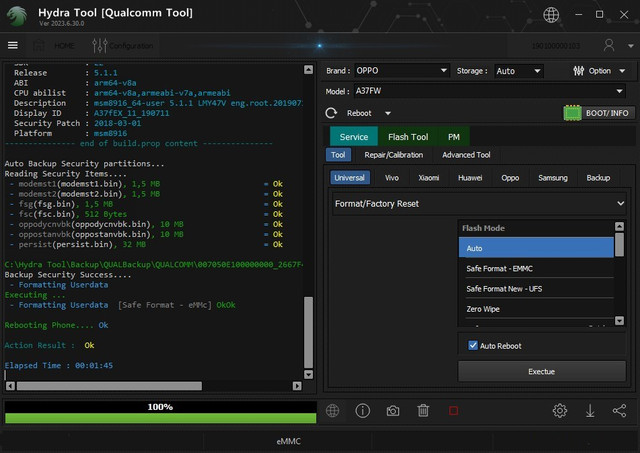The image size is (640, 453).
Task: Clear log with trash icon
Action: [x=423, y=410]
